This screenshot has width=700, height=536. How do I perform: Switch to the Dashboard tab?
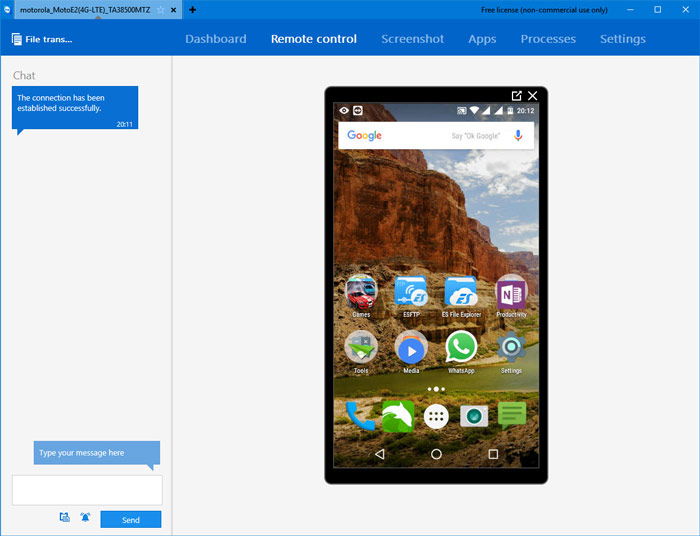(x=216, y=39)
